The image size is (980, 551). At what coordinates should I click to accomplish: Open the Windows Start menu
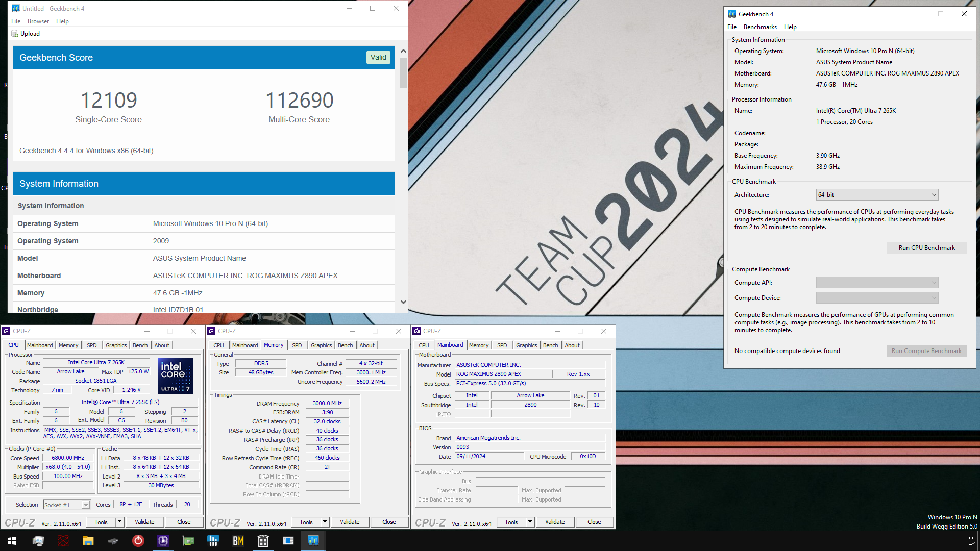12,541
